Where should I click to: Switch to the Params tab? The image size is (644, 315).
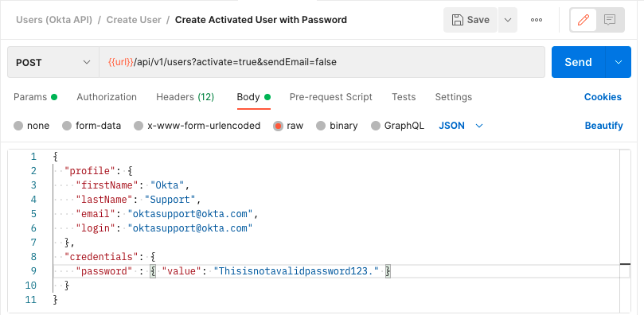35,97
